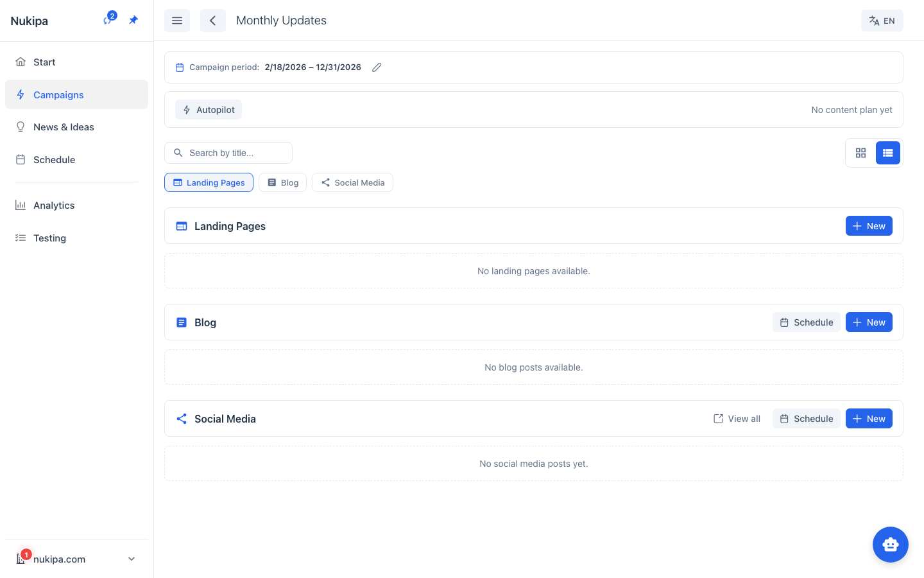Open the EN language selector
The height and width of the screenshot is (578, 924).
882,21
